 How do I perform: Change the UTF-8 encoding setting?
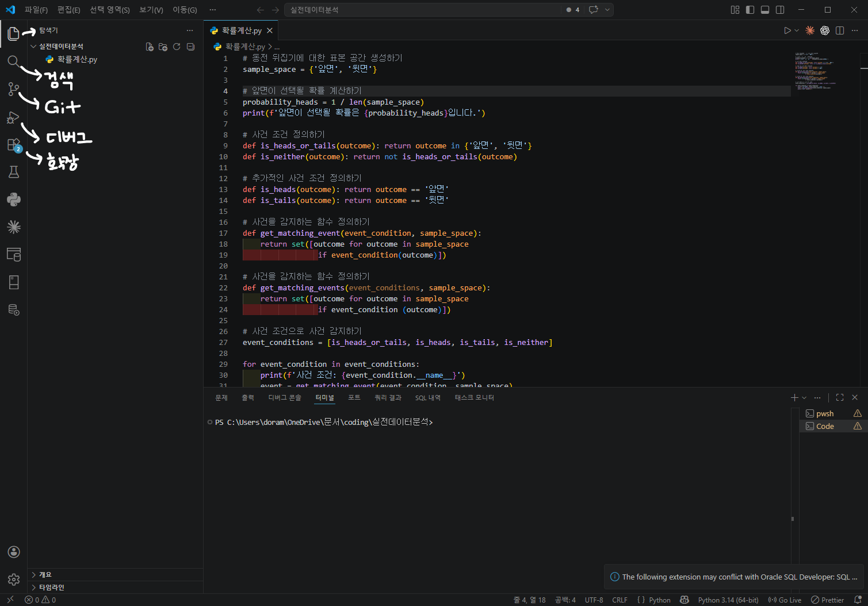(x=594, y=600)
